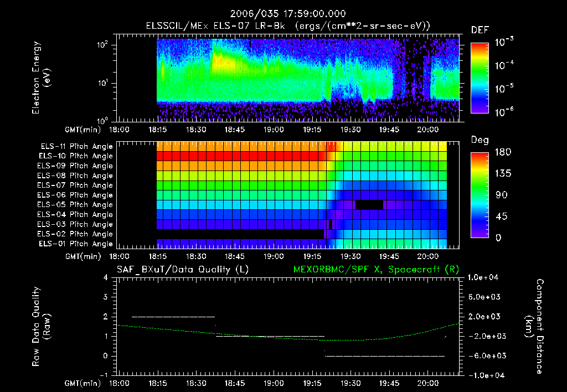Select the ELS-03 Pitch Angle row label
Image resolution: width=567 pixels, height=392 pixels.
(75, 224)
